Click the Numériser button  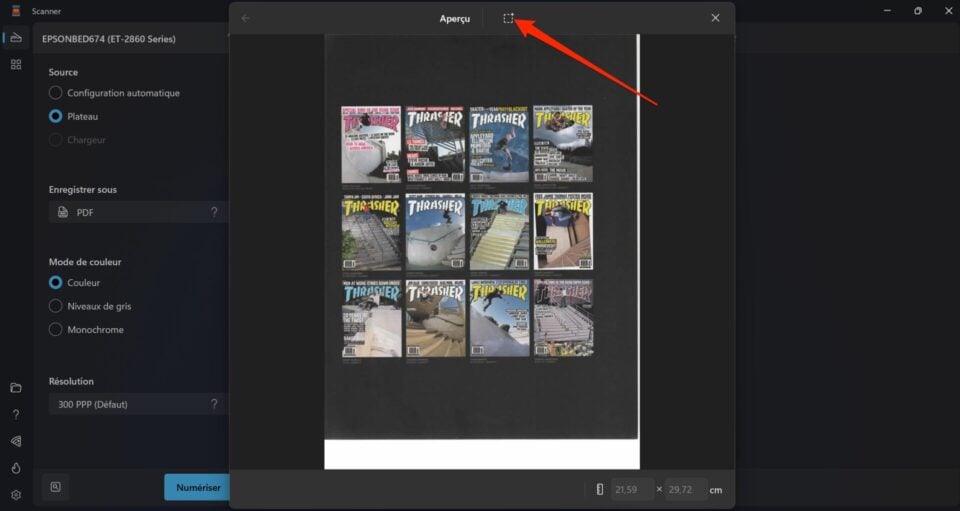click(198, 487)
